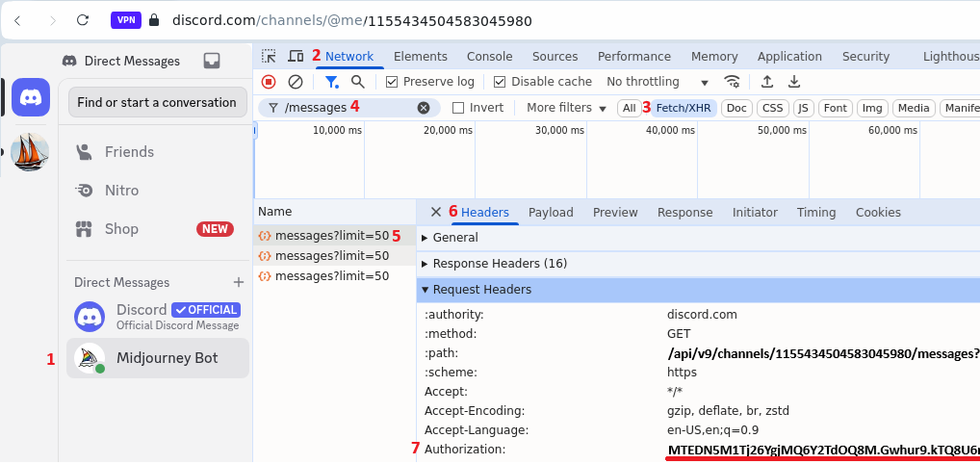Select the Fetch/XHR filter button
The width and height of the screenshot is (980, 464).
click(x=682, y=108)
